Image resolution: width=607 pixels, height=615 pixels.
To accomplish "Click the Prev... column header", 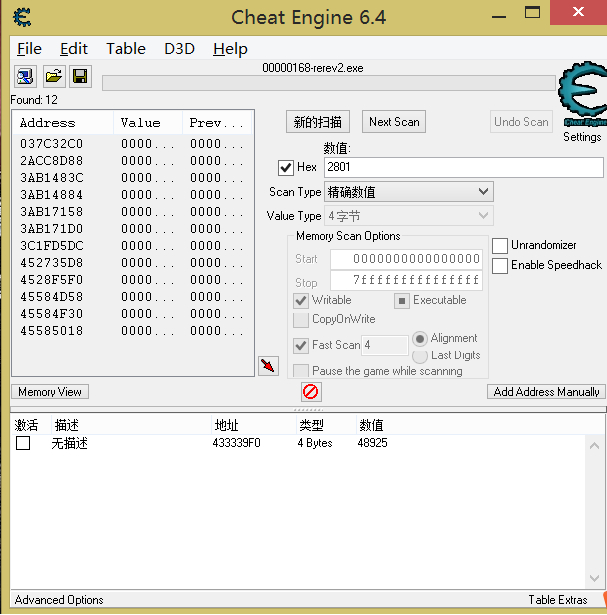I will 217,123.
